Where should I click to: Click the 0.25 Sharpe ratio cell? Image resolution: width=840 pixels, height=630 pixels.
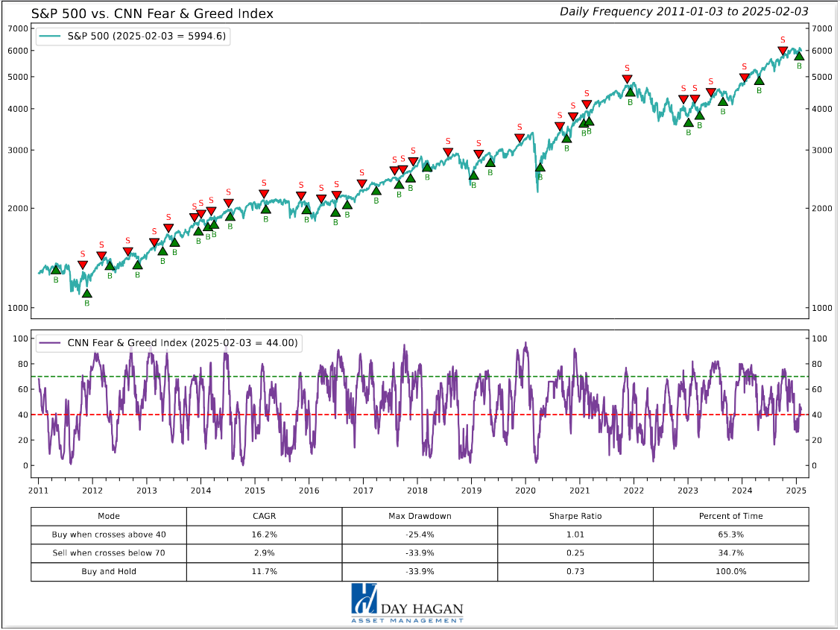(575, 553)
